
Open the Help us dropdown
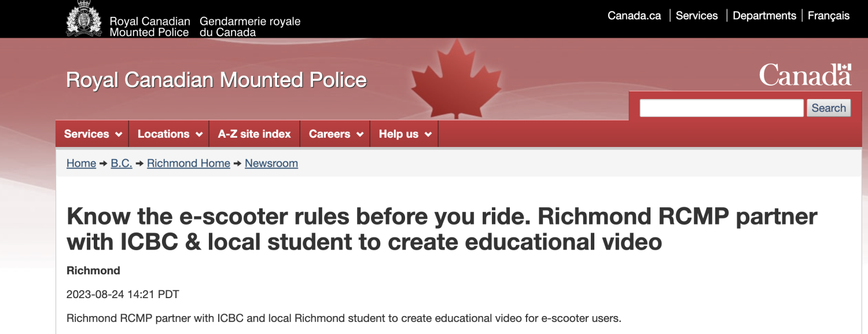[x=403, y=134]
